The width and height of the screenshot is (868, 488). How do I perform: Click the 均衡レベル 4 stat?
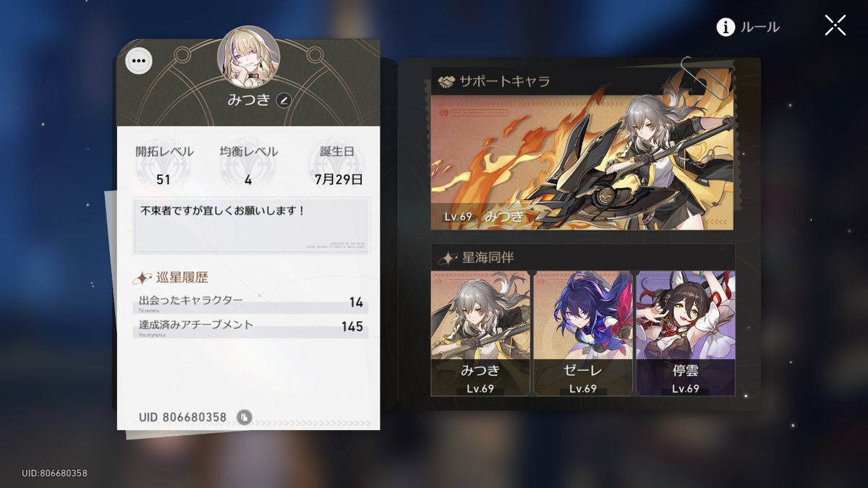tap(248, 166)
